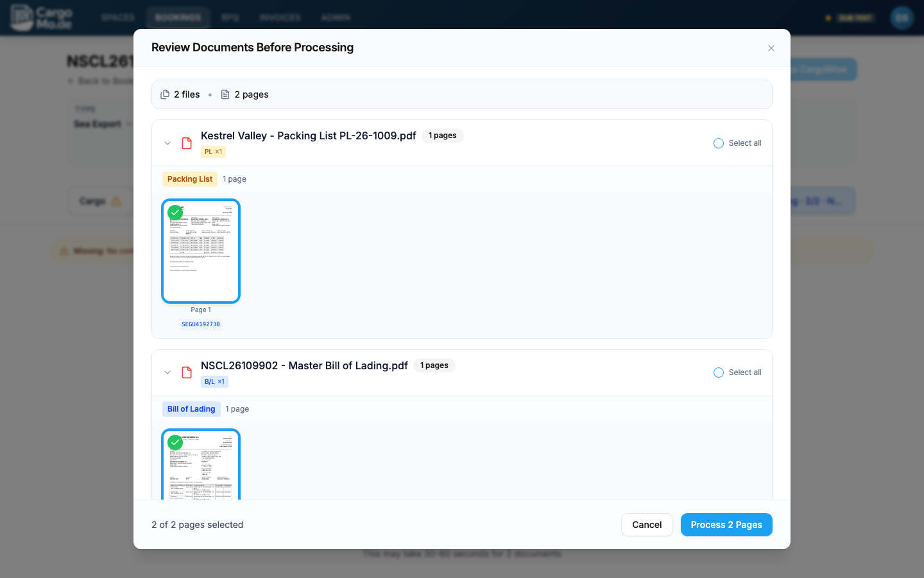Click the page icon next to 2 pages
The image size is (924, 578).
225,94
